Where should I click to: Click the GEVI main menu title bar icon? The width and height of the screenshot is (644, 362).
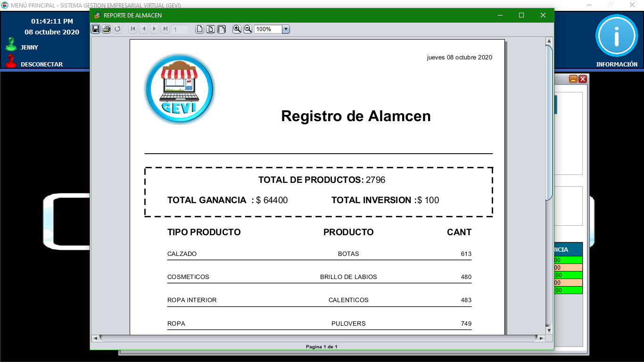coord(5,5)
